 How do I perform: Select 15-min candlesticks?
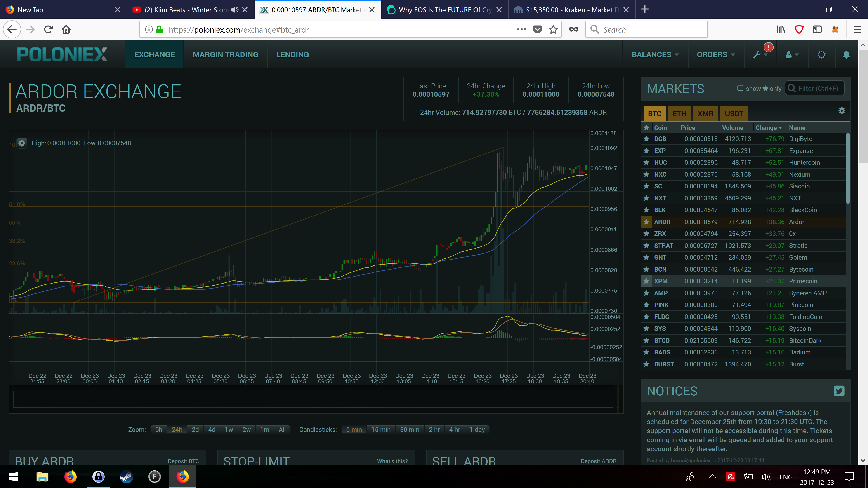[x=381, y=429]
